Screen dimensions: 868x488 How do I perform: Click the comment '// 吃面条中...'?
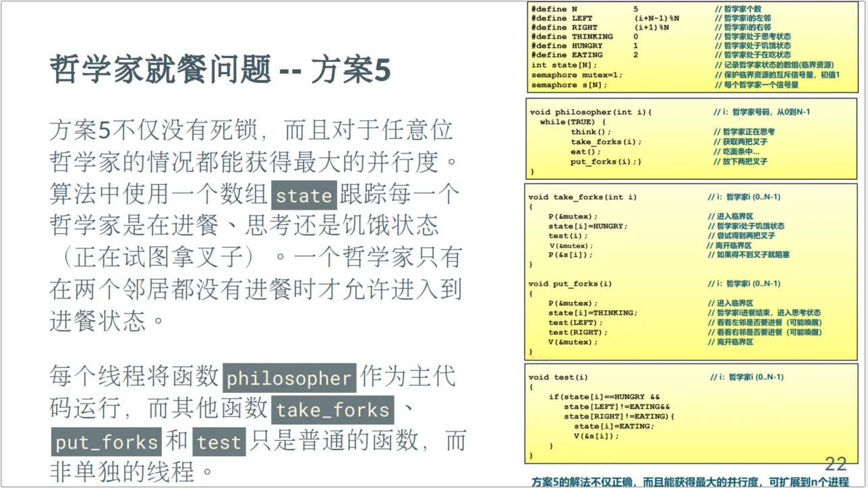point(736,152)
